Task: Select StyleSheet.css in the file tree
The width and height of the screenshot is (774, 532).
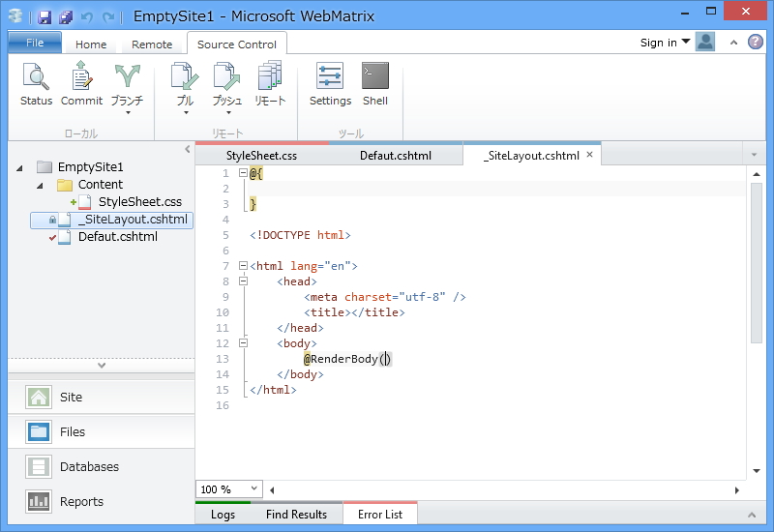Action: coord(140,202)
